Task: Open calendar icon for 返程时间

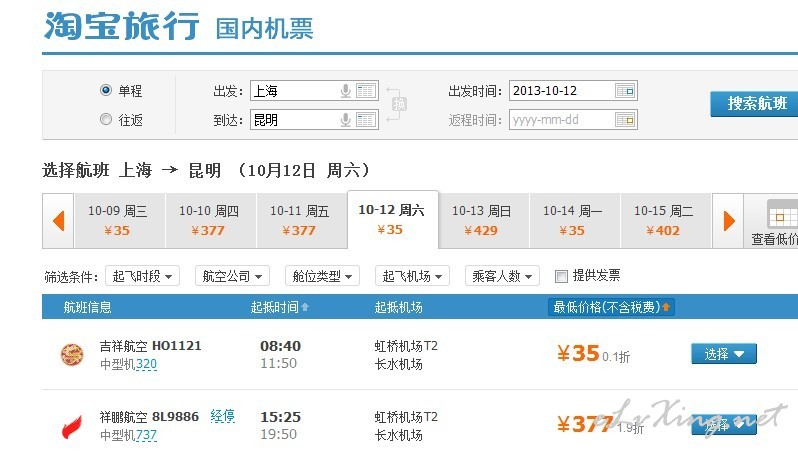Action: coord(625,120)
